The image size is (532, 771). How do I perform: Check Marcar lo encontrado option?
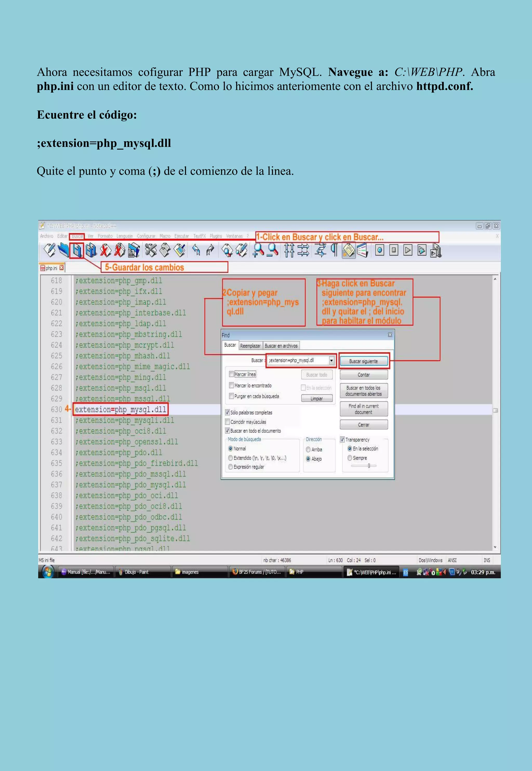tap(231, 385)
